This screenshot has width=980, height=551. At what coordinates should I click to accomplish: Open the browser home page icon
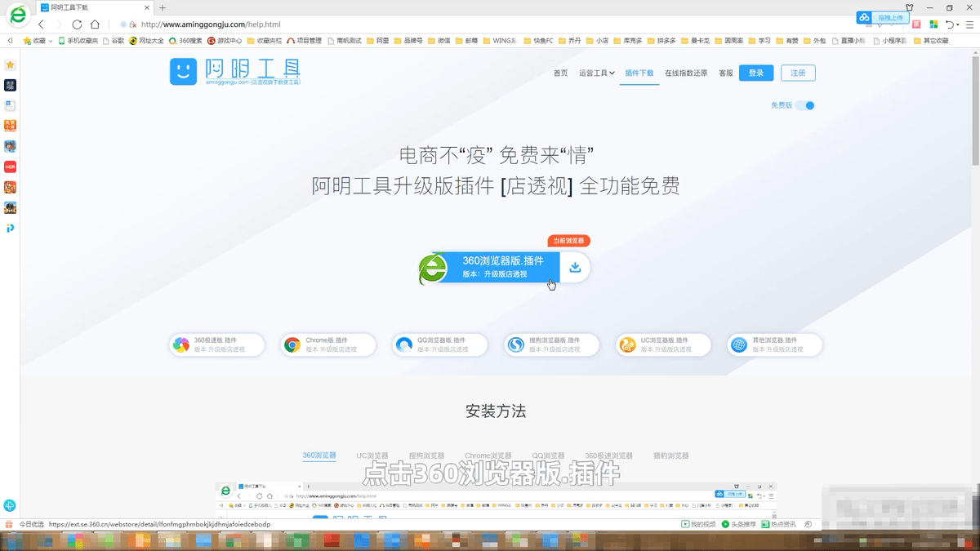(96, 24)
